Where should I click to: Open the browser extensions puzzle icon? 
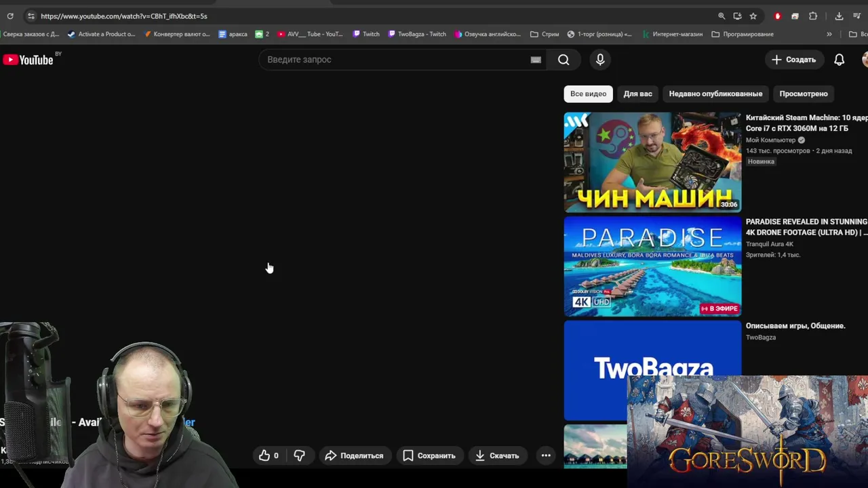tap(813, 16)
